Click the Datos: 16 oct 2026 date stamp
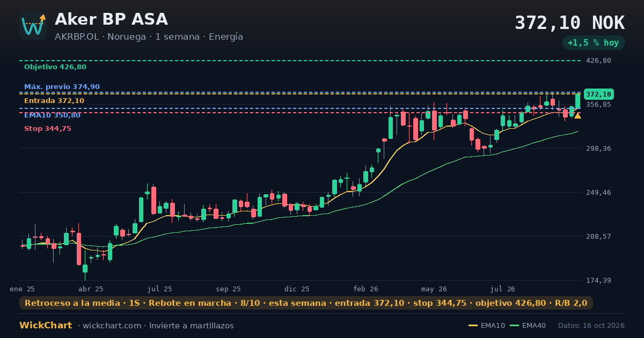Image resolution: width=644 pixels, height=338 pixels. [591, 326]
